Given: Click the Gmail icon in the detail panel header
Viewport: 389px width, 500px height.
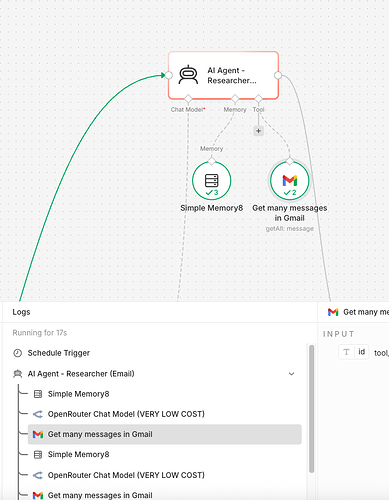Looking at the screenshot, I should 333,312.
